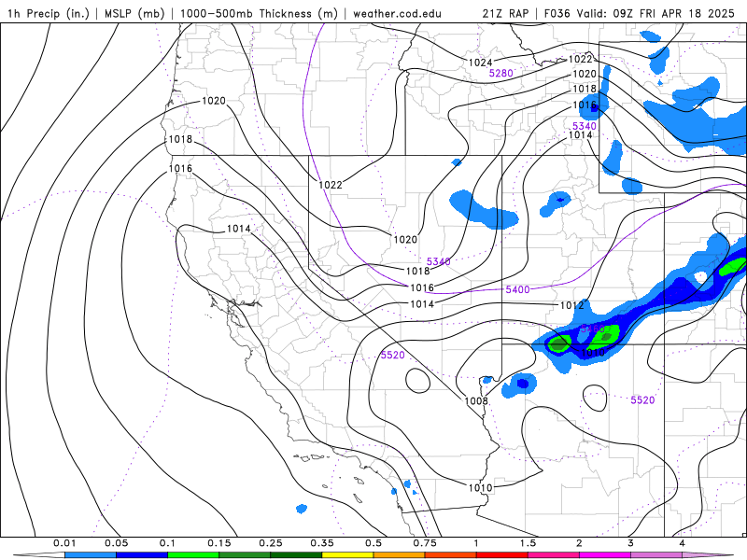This screenshot has height=560, width=747.
Task: Pick the yellow 0.35–0.5 legend swatch
Action: pyautogui.click(x=347, y=555)
